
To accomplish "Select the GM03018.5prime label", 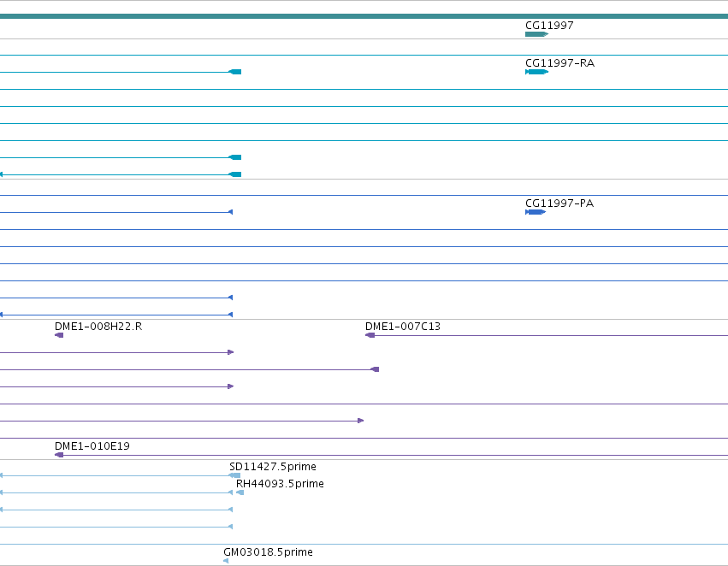I will (x=268, y=552).
